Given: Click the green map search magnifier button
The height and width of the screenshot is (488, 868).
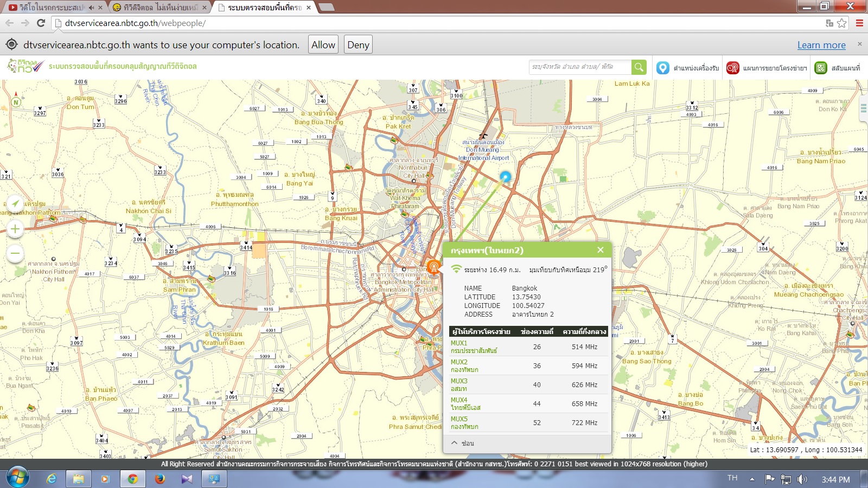Looking at the screenshot, I should point(639,67).
